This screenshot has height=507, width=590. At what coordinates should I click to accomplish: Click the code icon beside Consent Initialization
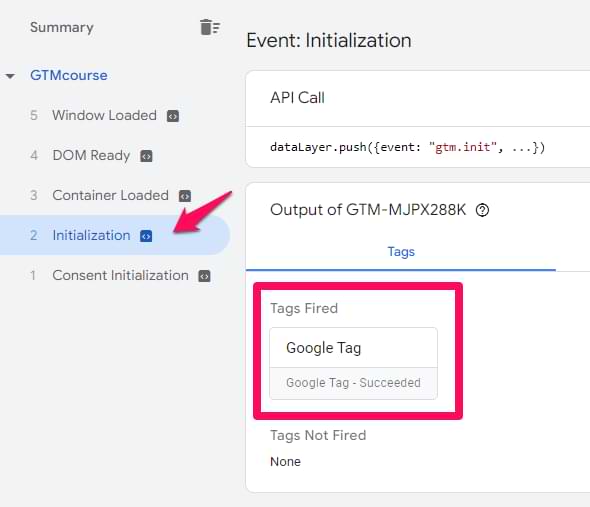click(204, 276)
